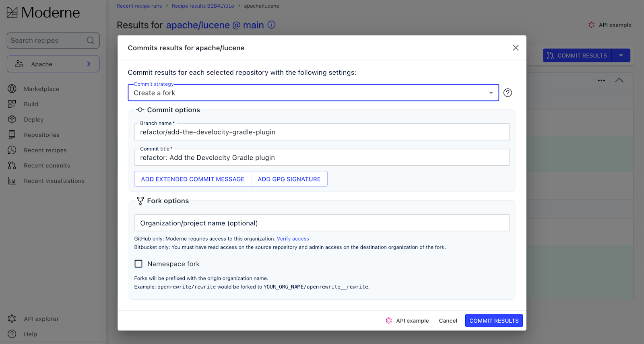Click the info icon beside apache/lucene @ main
The height and width of the screenshot is (344, 644).
click(272, 25)
